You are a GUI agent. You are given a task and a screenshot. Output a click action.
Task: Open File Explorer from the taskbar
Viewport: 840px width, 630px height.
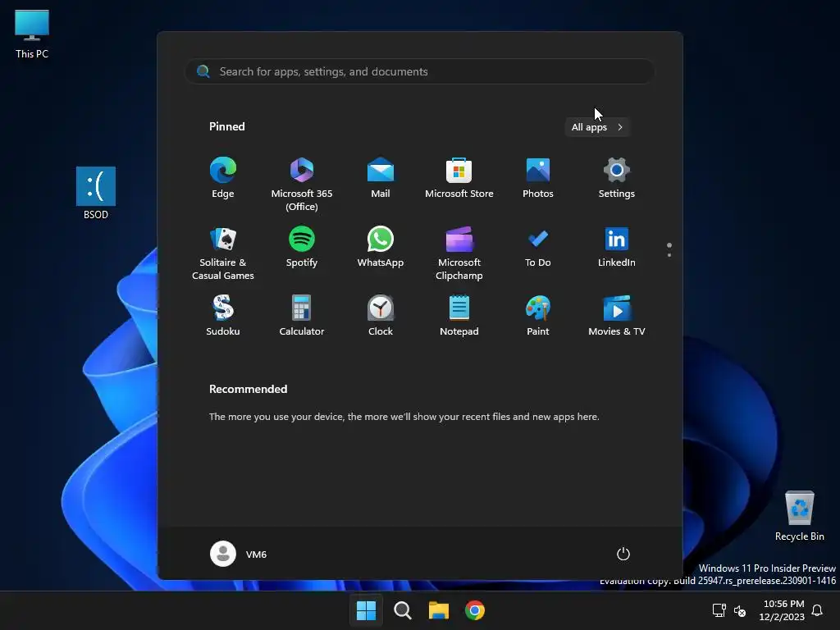click(x=438, y=610)
